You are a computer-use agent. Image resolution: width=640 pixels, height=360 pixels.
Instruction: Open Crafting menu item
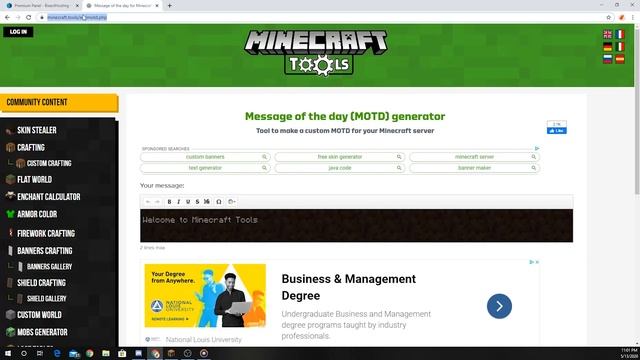[31, 147]
